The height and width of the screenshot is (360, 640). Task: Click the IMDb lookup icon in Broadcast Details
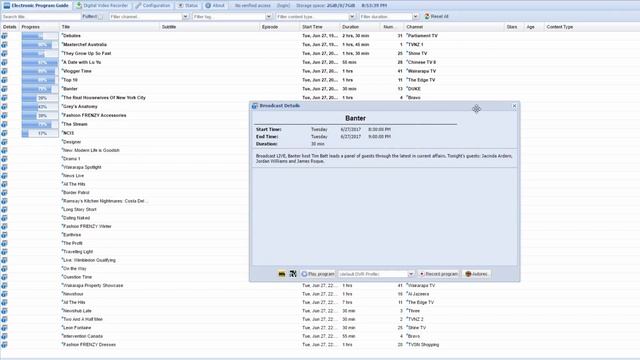click(282, 274)
